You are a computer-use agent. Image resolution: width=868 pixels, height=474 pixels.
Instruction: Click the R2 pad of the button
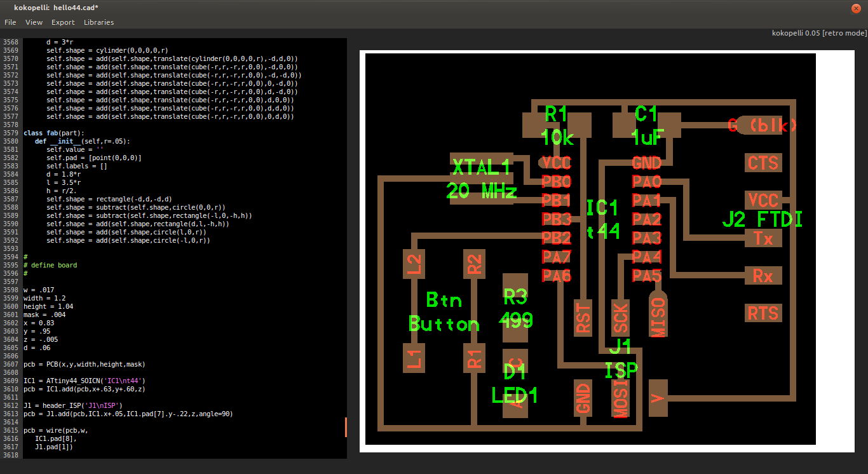474,263
